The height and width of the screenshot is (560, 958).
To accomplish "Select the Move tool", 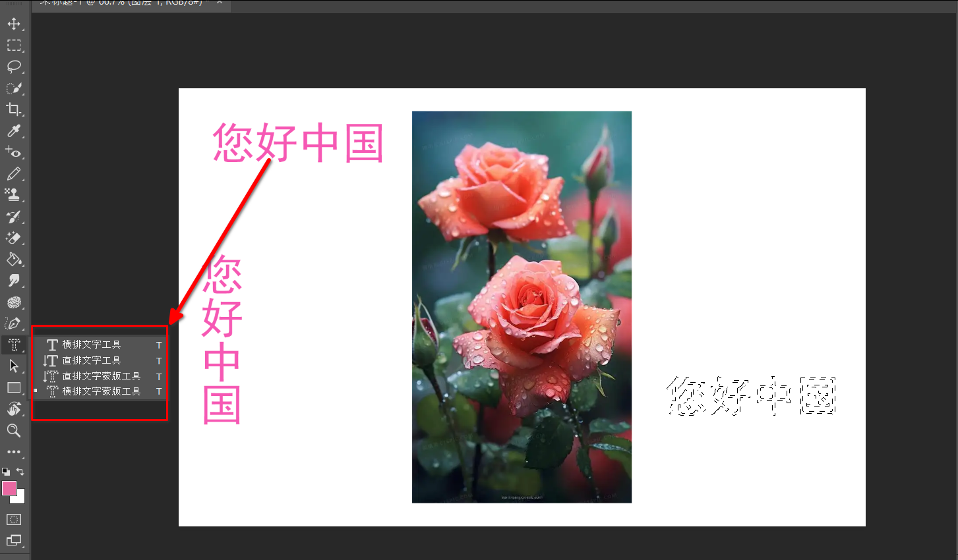I will [x=14, y=24].
